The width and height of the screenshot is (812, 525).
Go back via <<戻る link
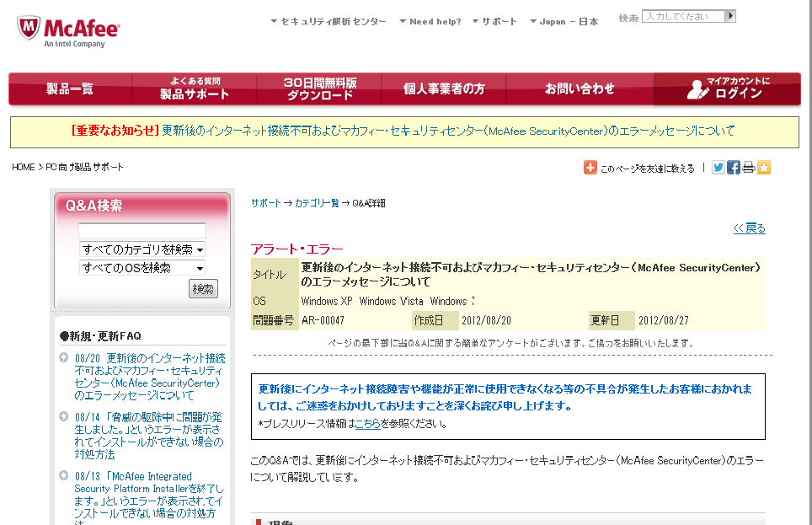click(750, 228)
